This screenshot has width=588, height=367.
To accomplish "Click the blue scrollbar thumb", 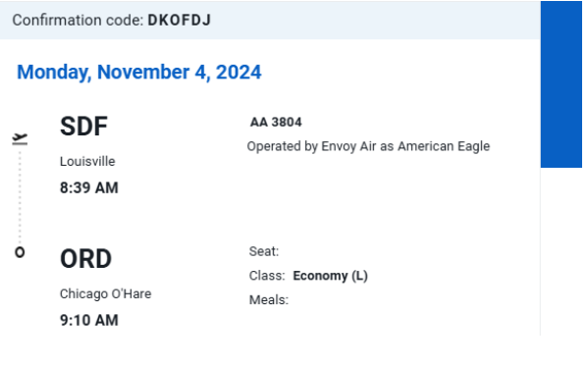I will [561, 84].
